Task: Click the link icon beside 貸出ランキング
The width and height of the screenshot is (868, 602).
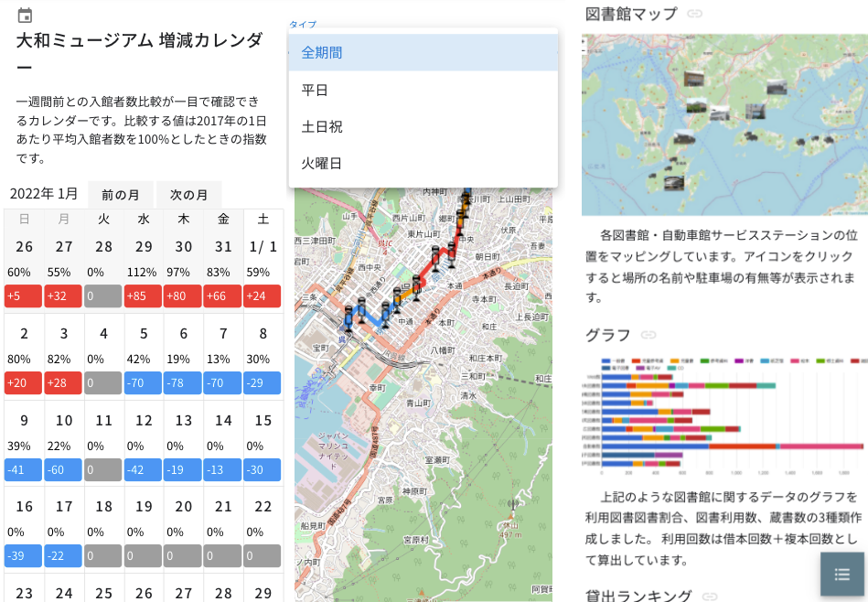Action: (710, 596)
